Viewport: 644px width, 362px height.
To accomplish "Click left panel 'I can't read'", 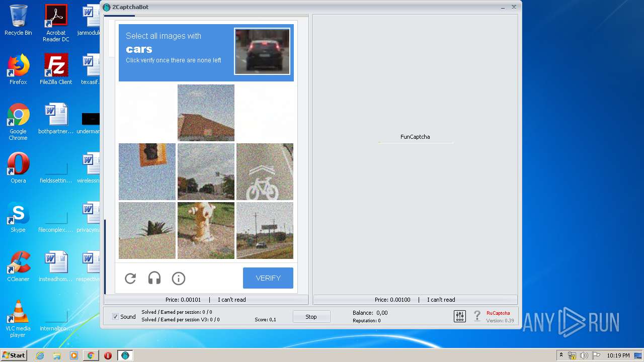I will click(x=232, y=300).
